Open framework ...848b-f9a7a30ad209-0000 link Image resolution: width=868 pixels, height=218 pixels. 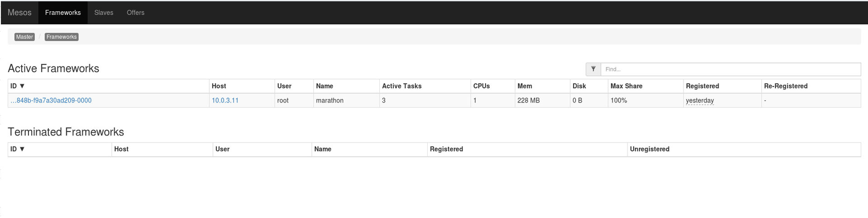coord(51,101)
